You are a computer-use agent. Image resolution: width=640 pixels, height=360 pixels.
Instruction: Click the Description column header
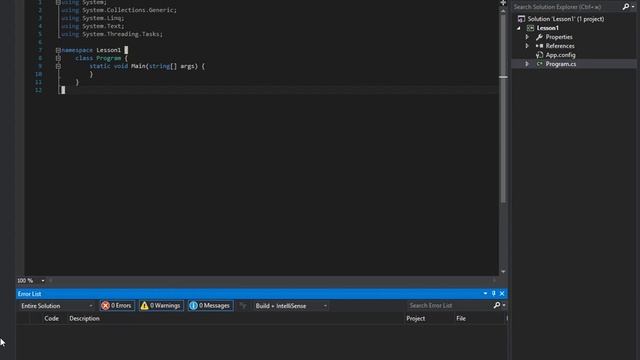tap(84, 318)
